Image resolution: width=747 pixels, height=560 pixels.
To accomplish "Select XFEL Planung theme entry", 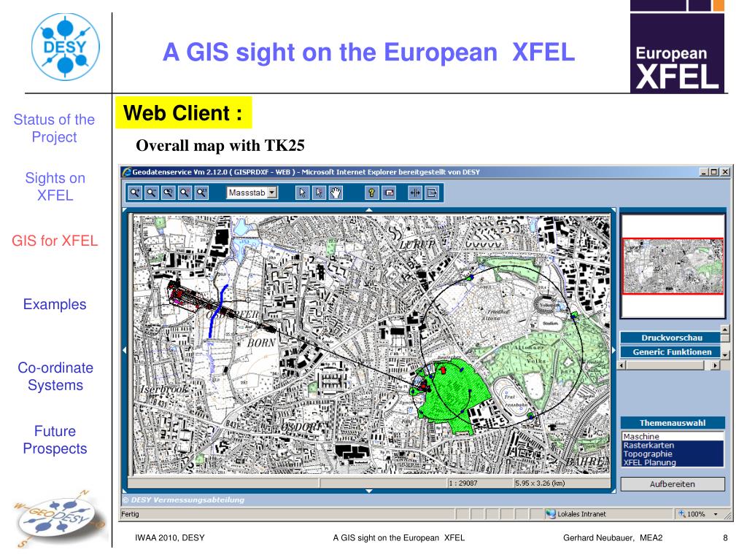I will (649, 462).
